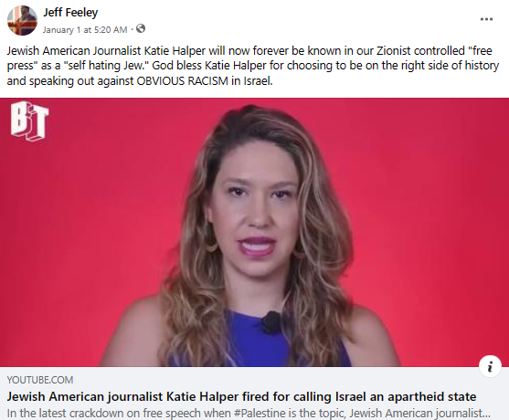509x420 pixels.
Task: Click the words OBVIOUS RACISM in post
Action: click(182, 80)
